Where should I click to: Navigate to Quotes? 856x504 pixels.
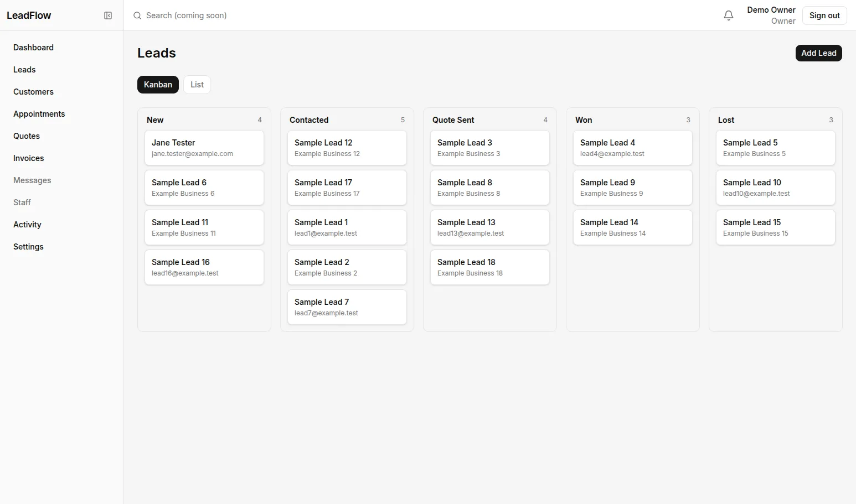pyautogui.click(x=27, y=136)
